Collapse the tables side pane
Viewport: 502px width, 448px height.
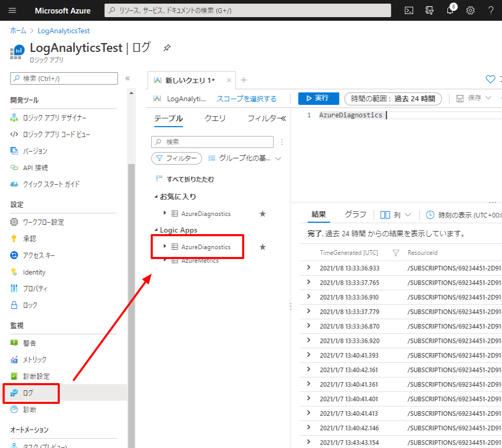283,119
